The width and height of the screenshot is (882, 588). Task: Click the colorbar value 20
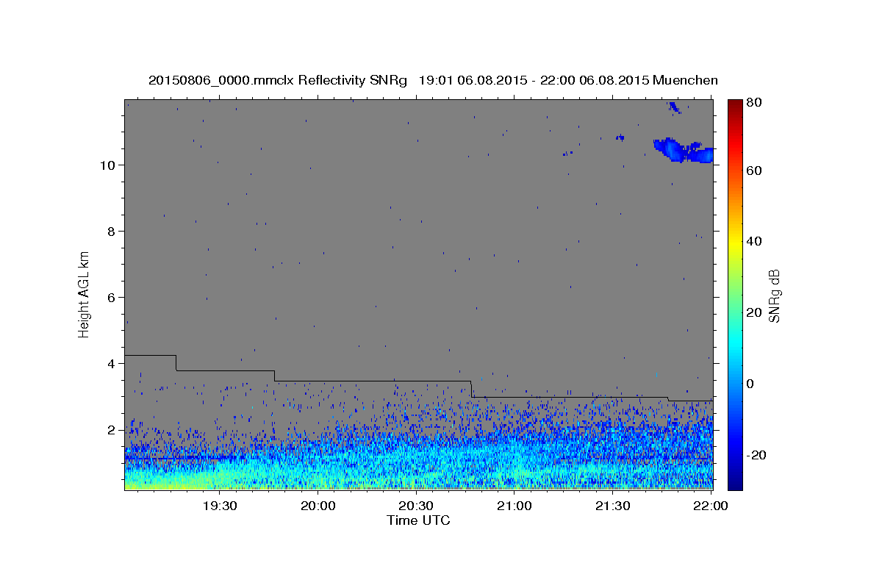[x=755, y=312]
